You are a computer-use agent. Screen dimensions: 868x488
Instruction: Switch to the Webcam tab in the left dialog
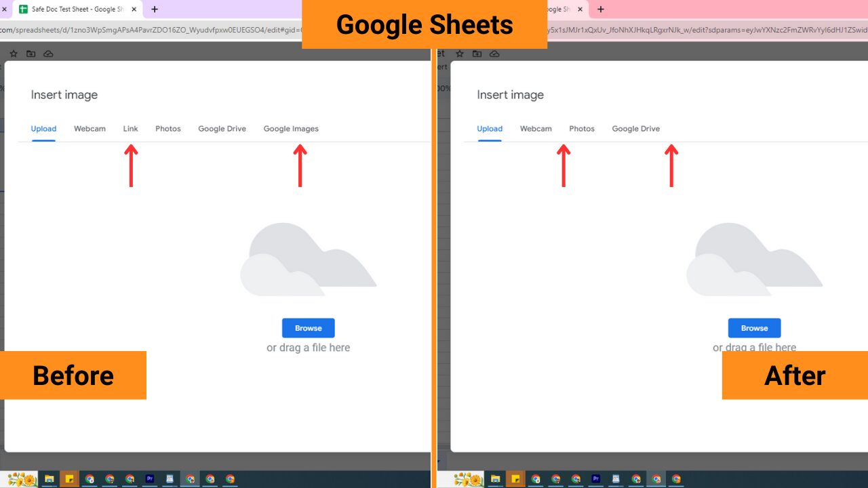coord(90,128)
